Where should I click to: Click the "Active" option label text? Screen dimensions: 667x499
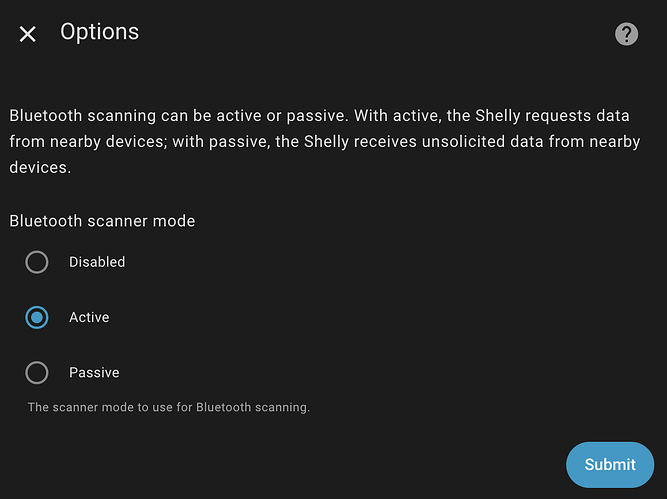point(89,317)
